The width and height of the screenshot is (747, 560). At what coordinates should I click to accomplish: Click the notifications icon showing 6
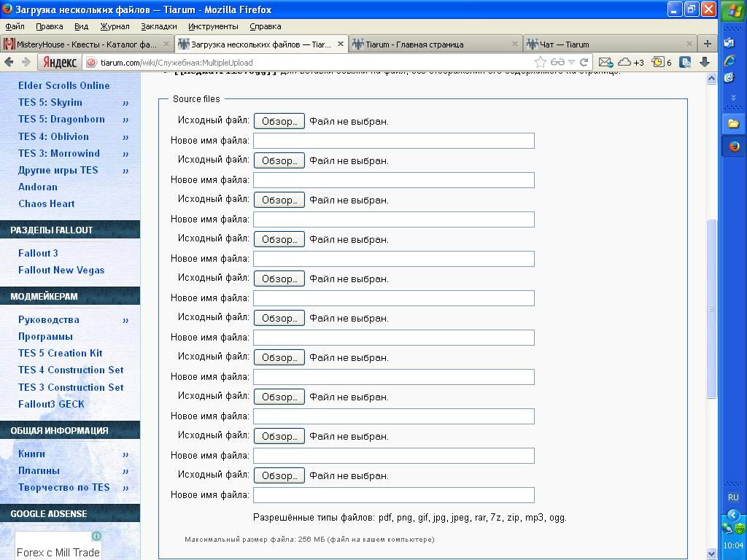[662, 63]
